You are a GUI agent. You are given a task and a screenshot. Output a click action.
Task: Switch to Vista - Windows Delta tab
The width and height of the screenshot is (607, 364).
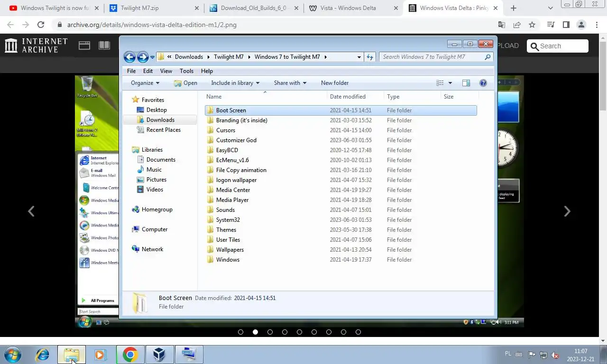pos(353,8)
